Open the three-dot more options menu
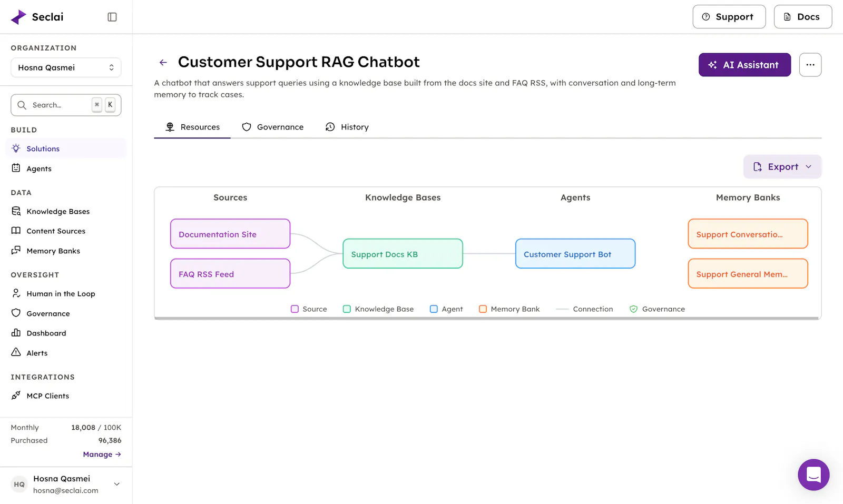This screenshot has height=504, width=843. pos(810,65)
